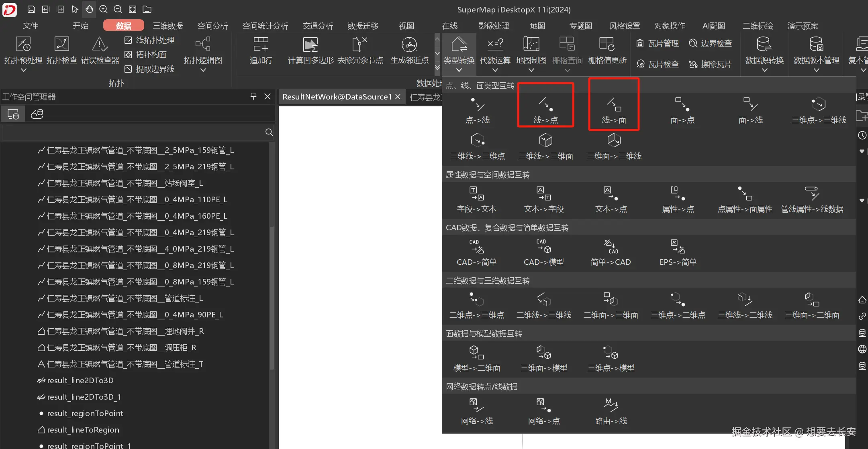Open the 交通分析 ribbon tab

318,26
